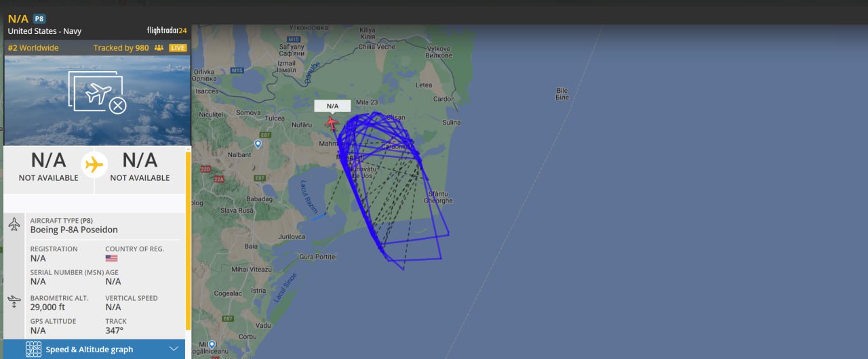Click the aircraft type plane icon in sidebar
The image size is (868, 359).
coord(14,224)
